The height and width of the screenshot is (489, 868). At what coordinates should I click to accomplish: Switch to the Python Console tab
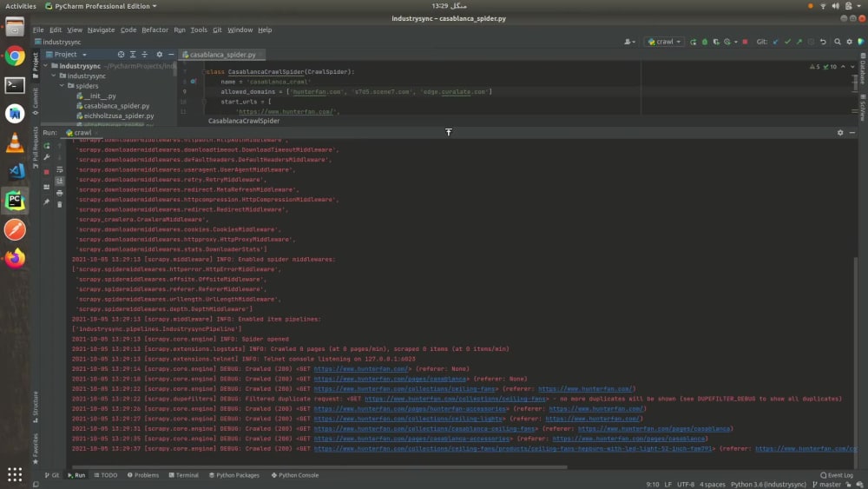(x=295, y=475)
